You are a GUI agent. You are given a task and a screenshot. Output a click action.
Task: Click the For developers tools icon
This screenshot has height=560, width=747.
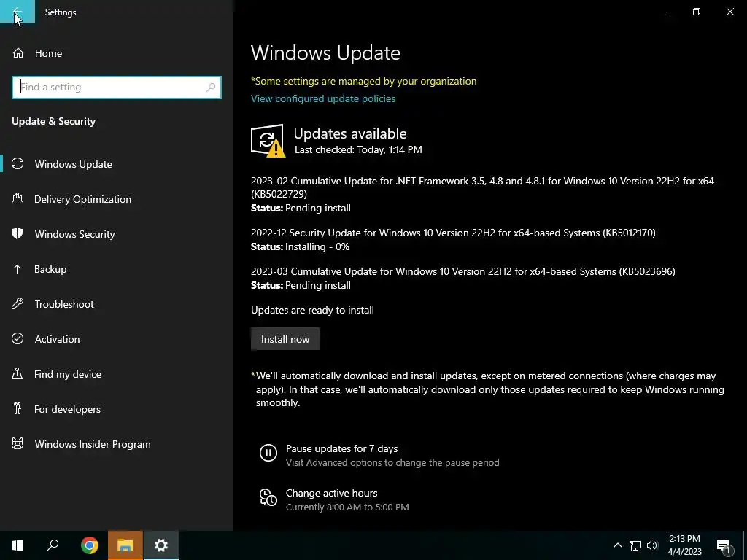(18, 408)
